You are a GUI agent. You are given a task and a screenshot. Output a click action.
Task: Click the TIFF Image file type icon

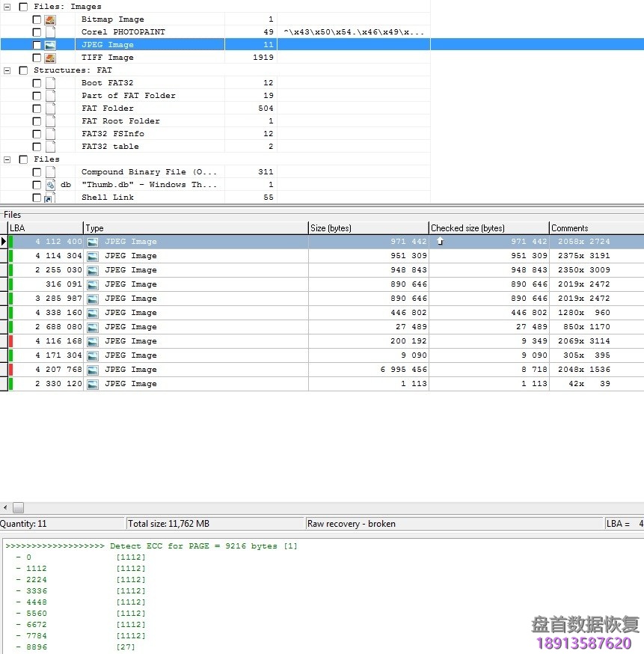pos(50,58)
